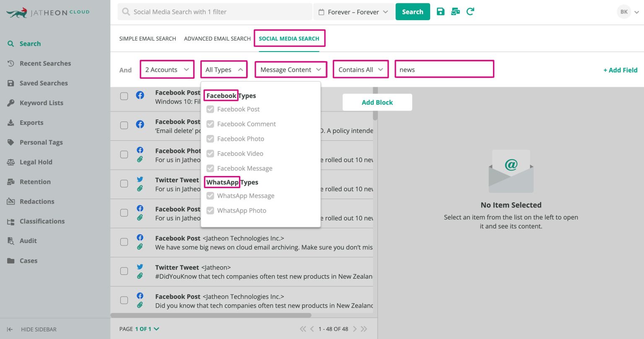Select Legal Hold in the sidebar
644x339 pixels.
point(36,162)
